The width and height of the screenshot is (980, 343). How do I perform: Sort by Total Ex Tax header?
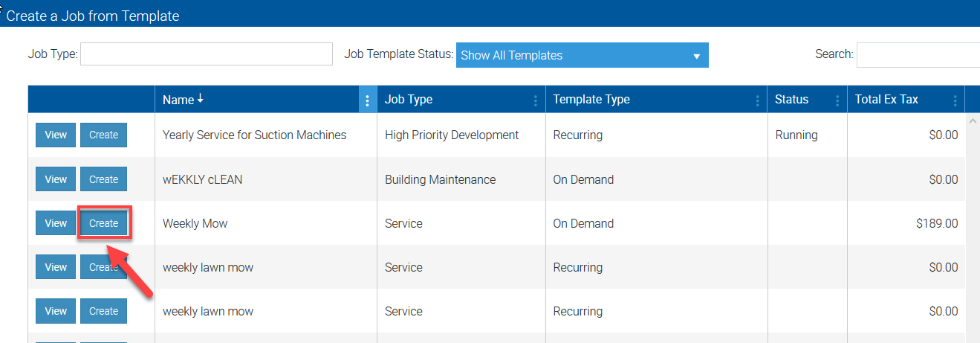click(x=886, y=100)
